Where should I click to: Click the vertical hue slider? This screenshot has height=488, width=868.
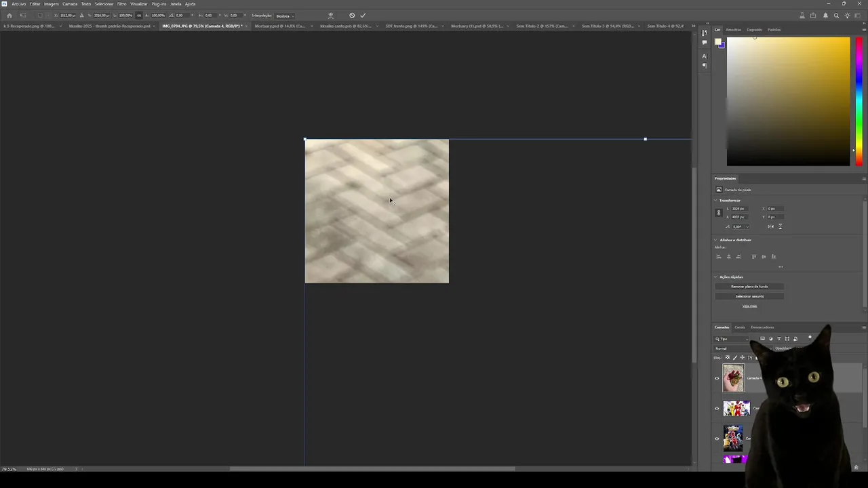(x=859, y=101)
